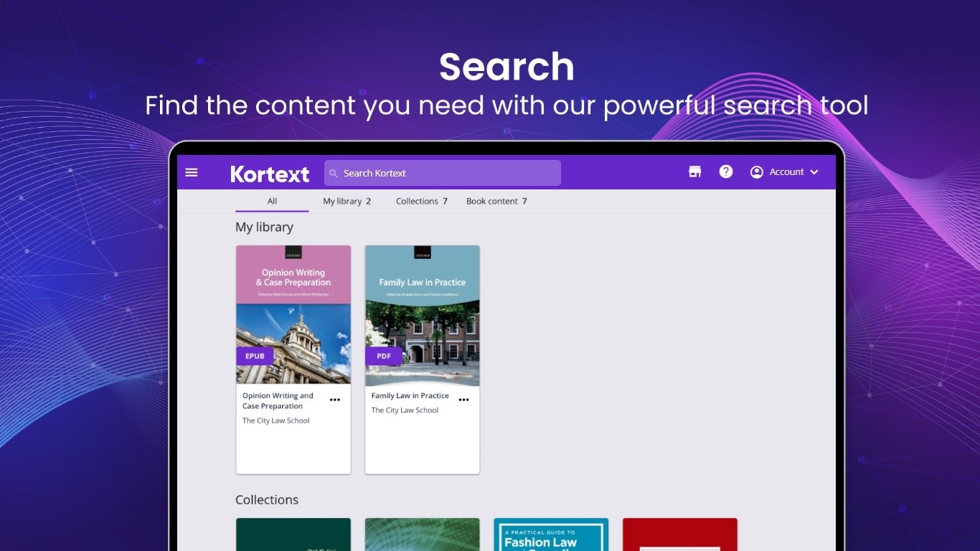This screenshot has width=980, height=551.
Task: Open the Collections tab
Action: pyautogui.click(x=421, y=202)
